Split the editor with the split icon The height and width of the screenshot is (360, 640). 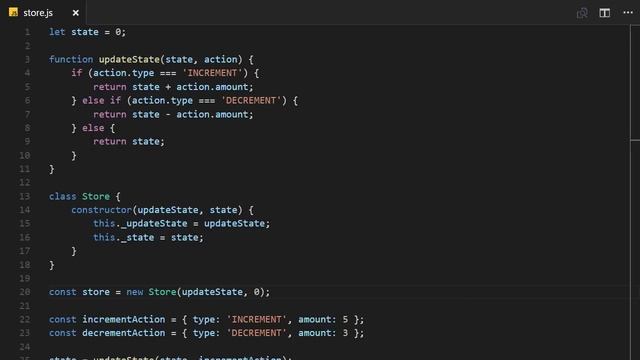coord(604,13)
